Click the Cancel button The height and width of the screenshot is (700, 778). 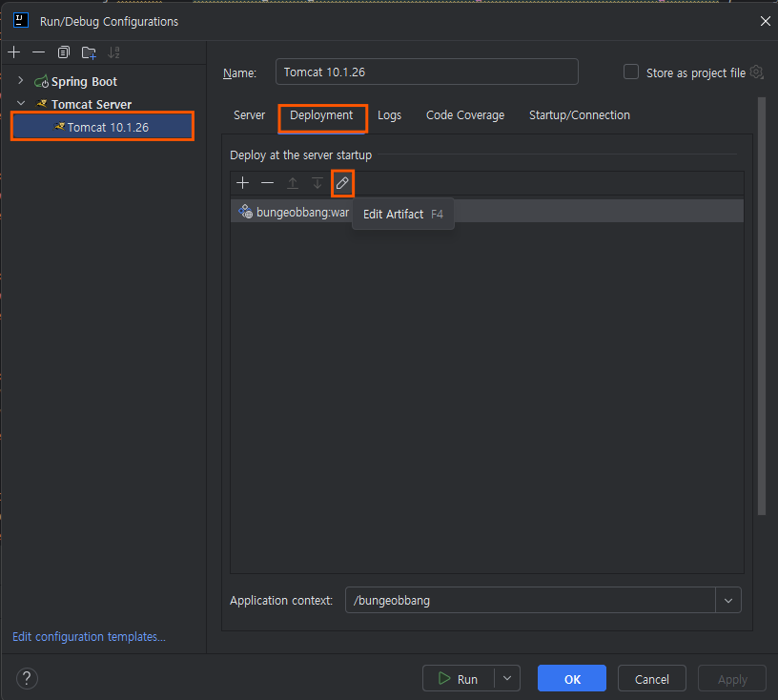652,678
